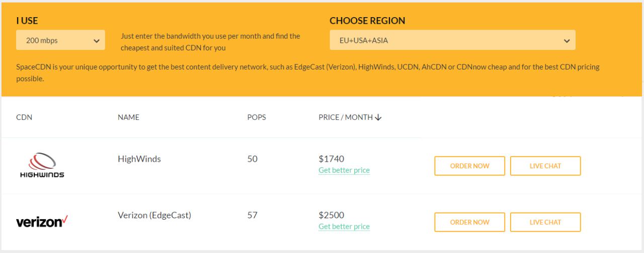The height and width of the screenshot is (253, 644).
Task: Open the 200 mbps bandwidth dropdown
Action: point(61,40)
